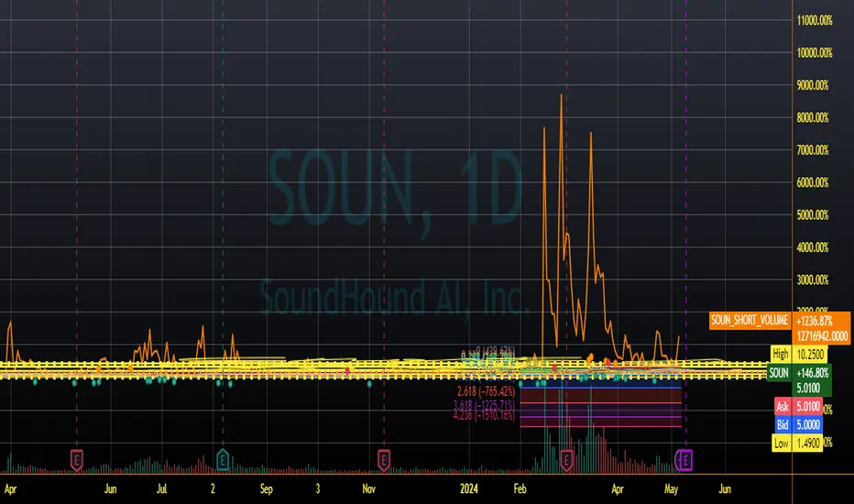The image size is (854, 504).
Task: Open the red earnings marker between Apr and Jun 2023
Action: tap(76, 460)
